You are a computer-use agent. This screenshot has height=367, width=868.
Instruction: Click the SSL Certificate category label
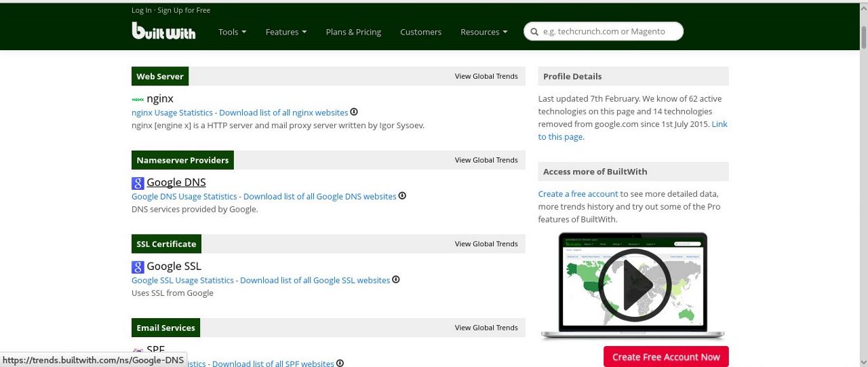(x=166, y=244)
